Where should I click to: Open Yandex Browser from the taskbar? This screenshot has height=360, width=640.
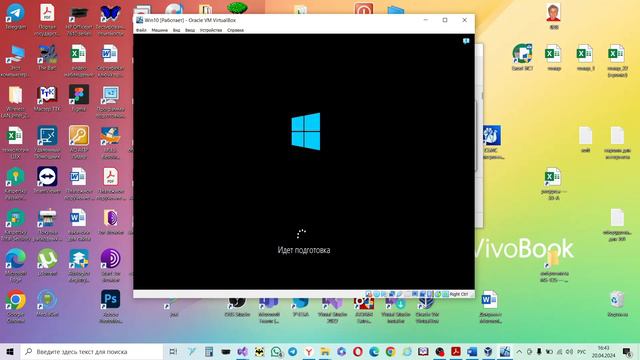[x=309, y=351]
